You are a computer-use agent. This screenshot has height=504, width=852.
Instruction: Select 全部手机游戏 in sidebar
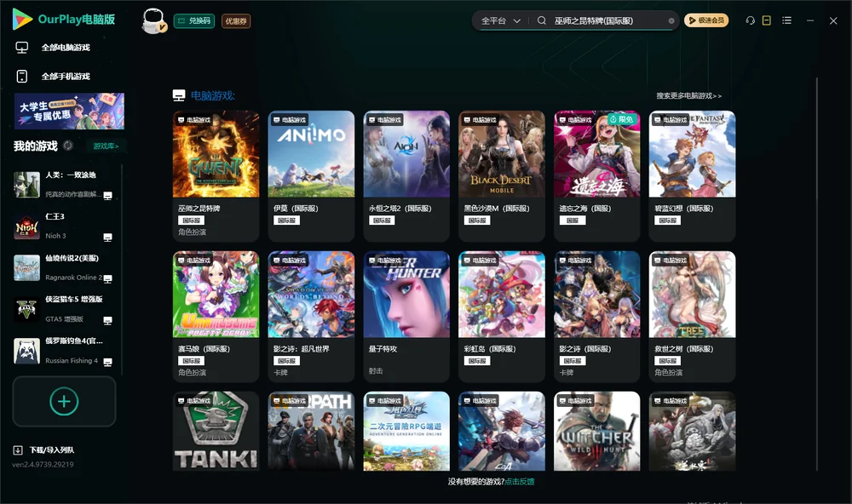pyautogui.click(x=66, y=76)
